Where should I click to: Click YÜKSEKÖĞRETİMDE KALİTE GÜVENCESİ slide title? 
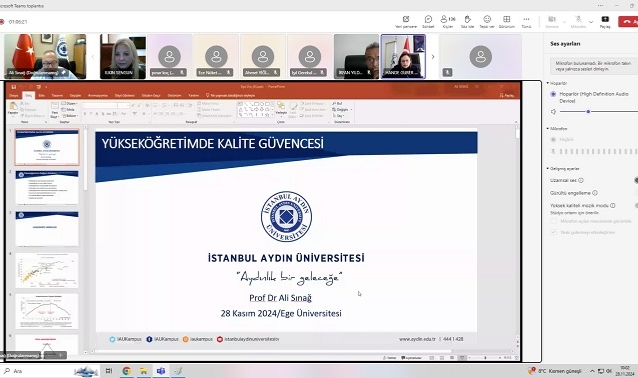(213, 144)
